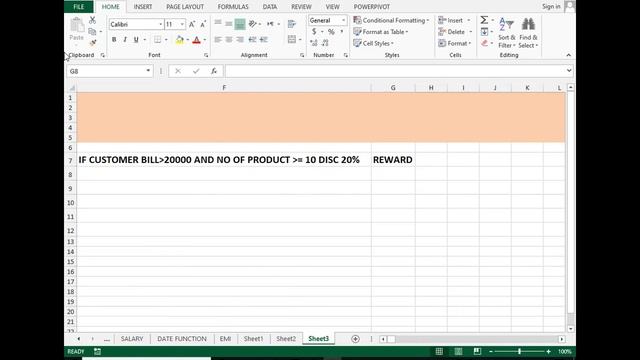Click Sign in

[x=551, y=7]
